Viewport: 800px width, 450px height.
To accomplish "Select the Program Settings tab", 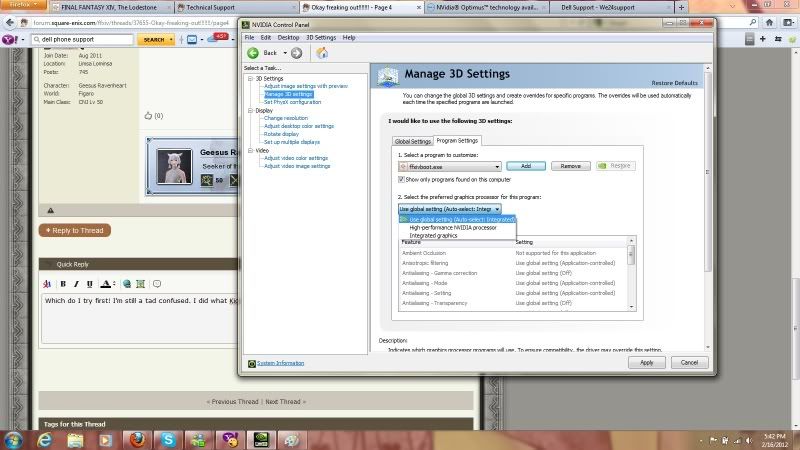I will (x=457, y=140).
